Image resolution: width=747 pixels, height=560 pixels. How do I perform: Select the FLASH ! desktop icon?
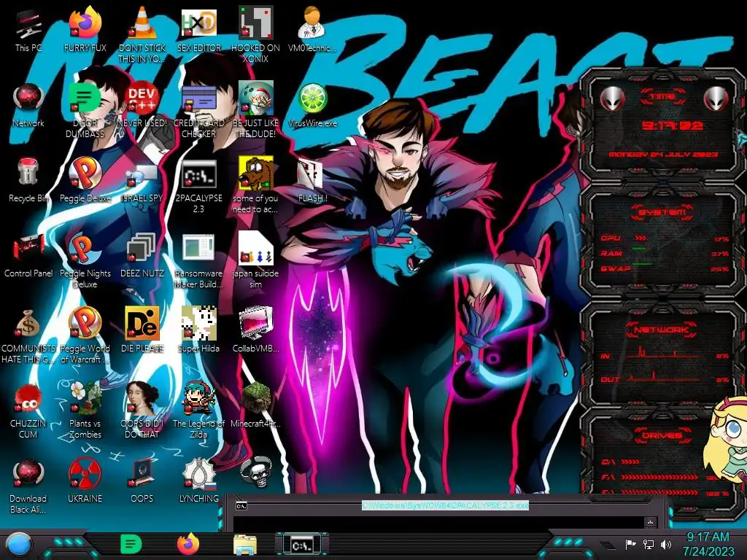(312, 181)
